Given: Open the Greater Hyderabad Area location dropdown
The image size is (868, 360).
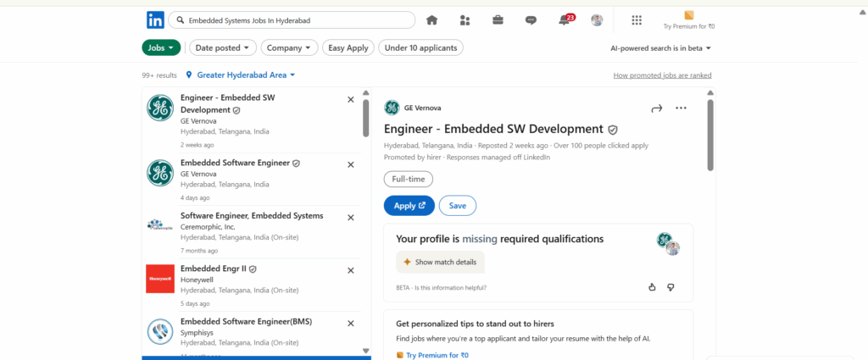Looking at the screenshot, I should pyautogui.click(x=241, y=75).
